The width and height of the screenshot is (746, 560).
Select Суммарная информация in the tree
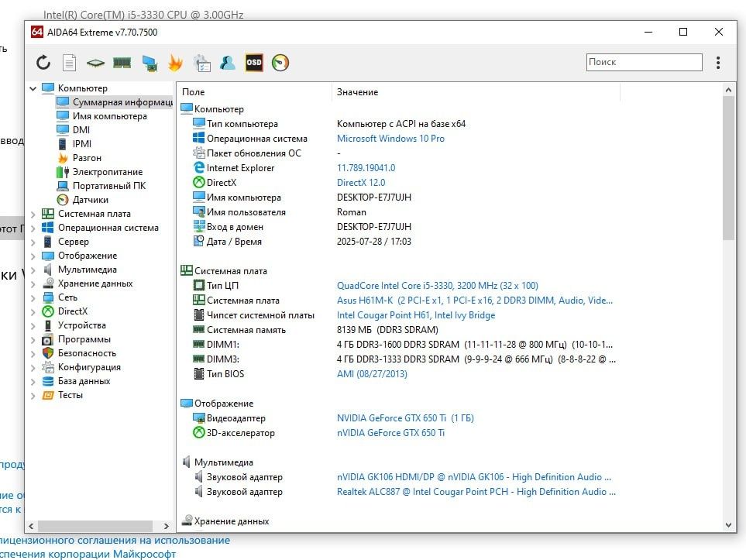[x=114, y=102]
